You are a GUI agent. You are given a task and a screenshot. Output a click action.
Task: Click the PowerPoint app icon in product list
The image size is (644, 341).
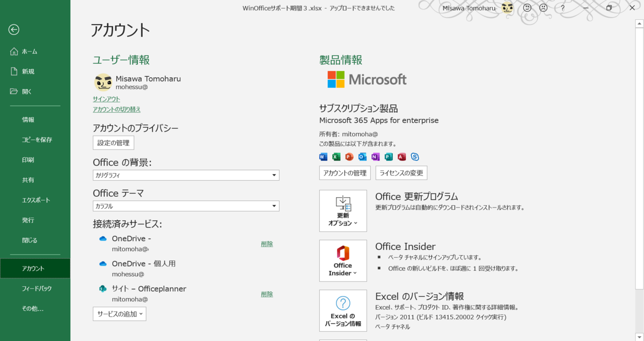coord(349,157)
